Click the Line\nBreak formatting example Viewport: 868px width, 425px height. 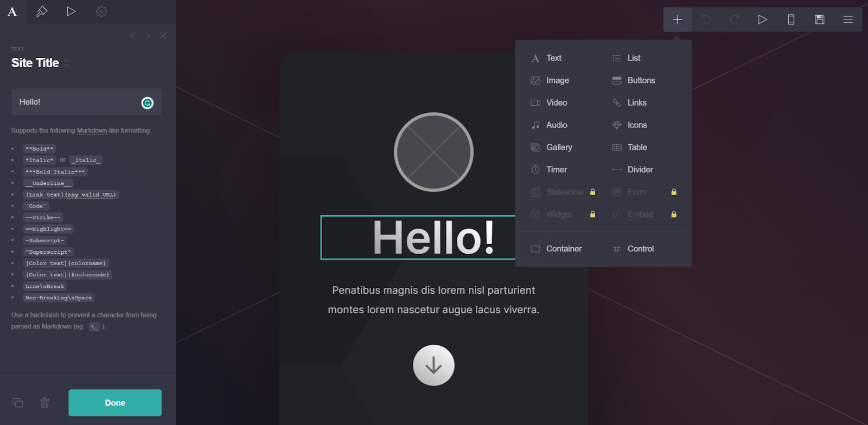[x=44, y=286]
